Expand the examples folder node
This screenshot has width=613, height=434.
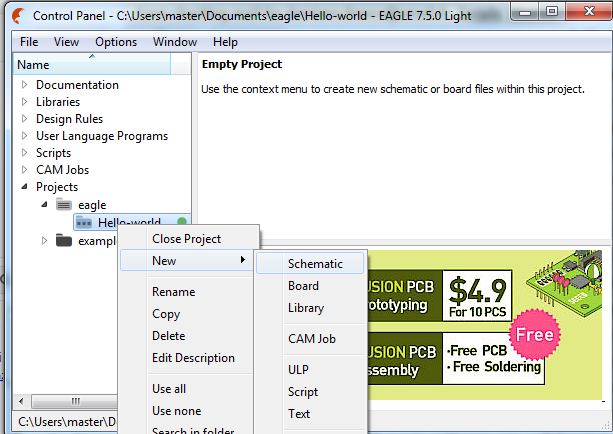[44, 240]
